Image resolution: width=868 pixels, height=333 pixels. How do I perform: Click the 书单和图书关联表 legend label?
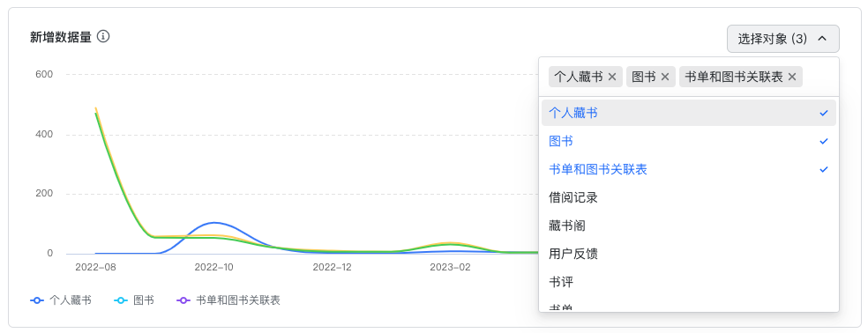coord(238,300)
